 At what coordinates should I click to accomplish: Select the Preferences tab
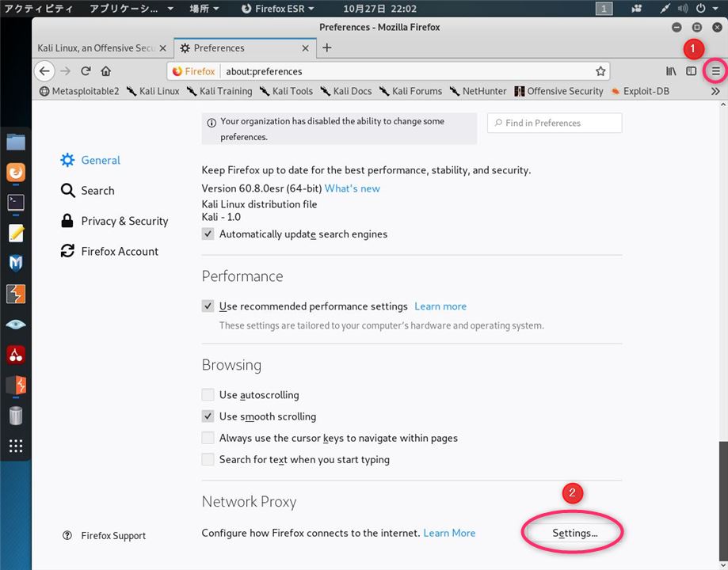[x=245, y=47]
